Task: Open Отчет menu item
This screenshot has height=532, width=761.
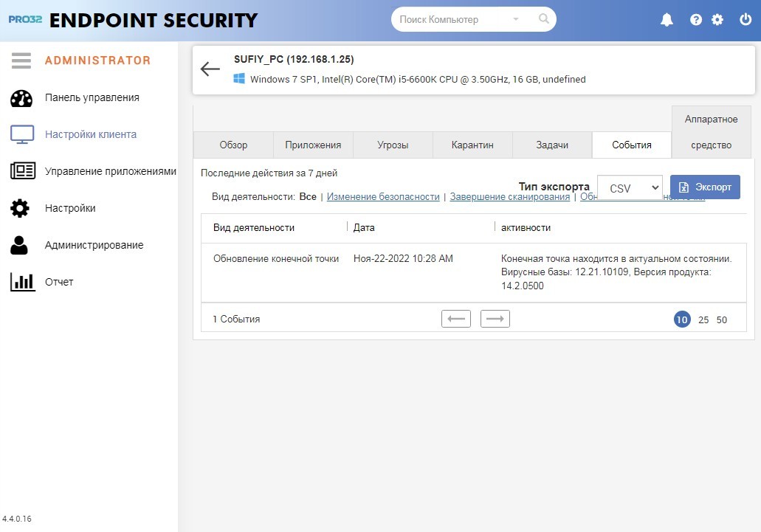Action: click(59, 282)
